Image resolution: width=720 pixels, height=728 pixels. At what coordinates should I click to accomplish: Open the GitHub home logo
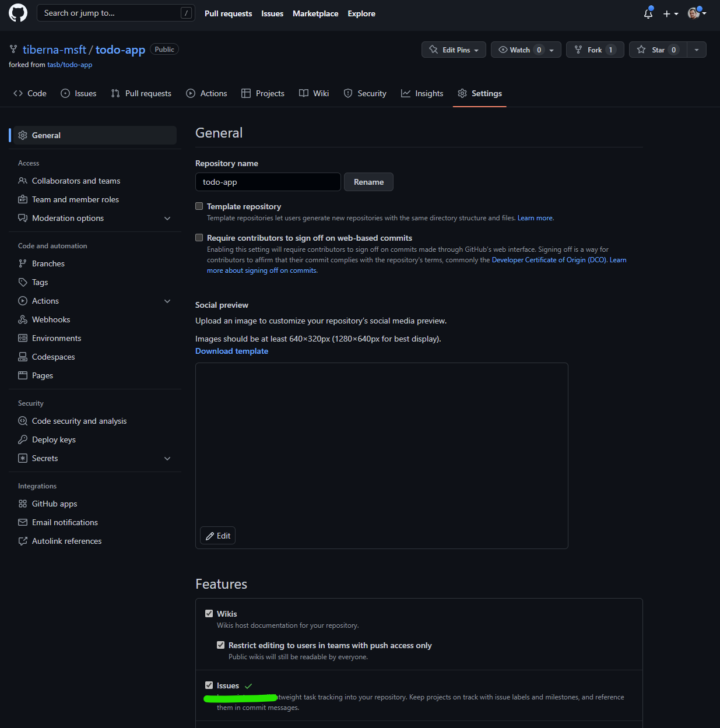point(17,14)
